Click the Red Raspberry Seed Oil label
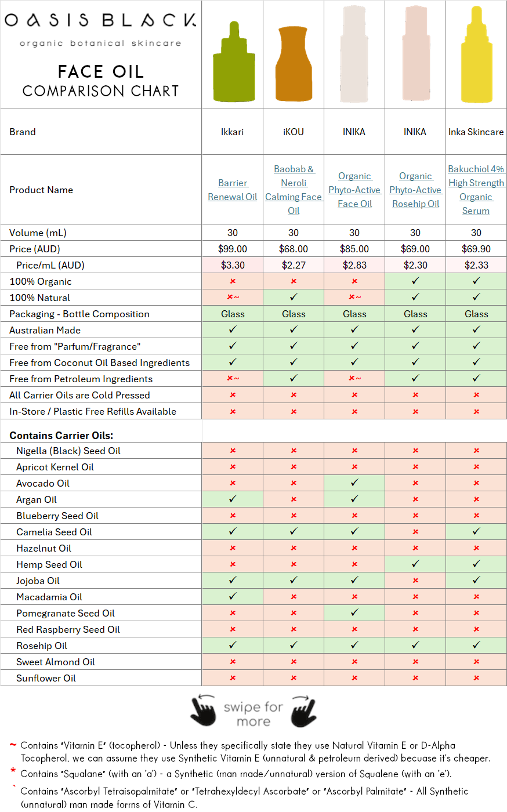Image resolution: width=507 pixels, height=812 pixels. [68, 629]
